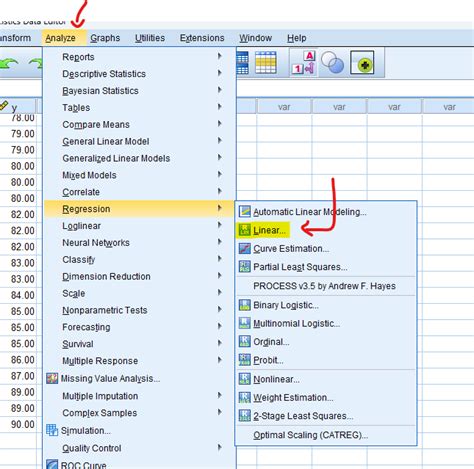This screenshot has width=474, height=469.
Task: Choose Optimal Scaling (CATREG) entry
Action: pos(310,435)
